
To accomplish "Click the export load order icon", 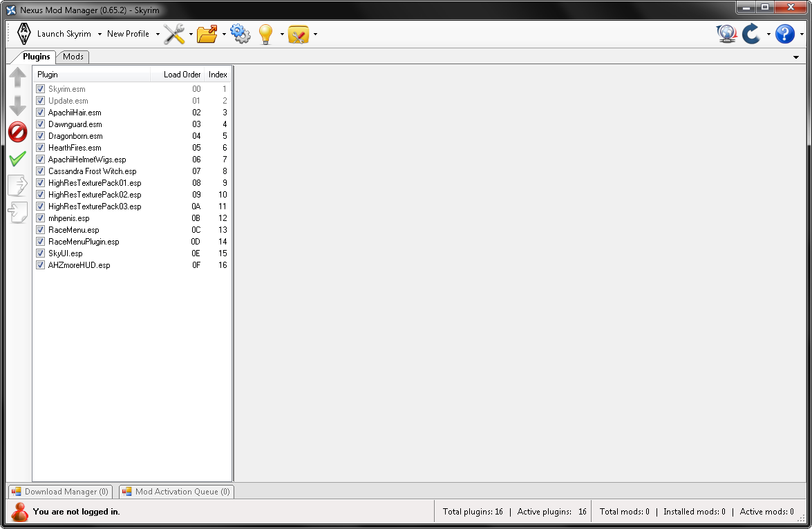I will tap(17, 185).
